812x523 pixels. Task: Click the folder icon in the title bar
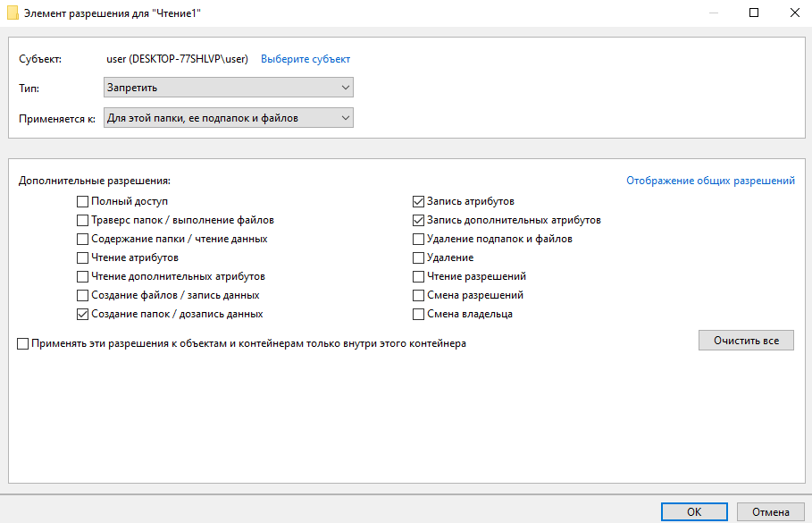13,13
